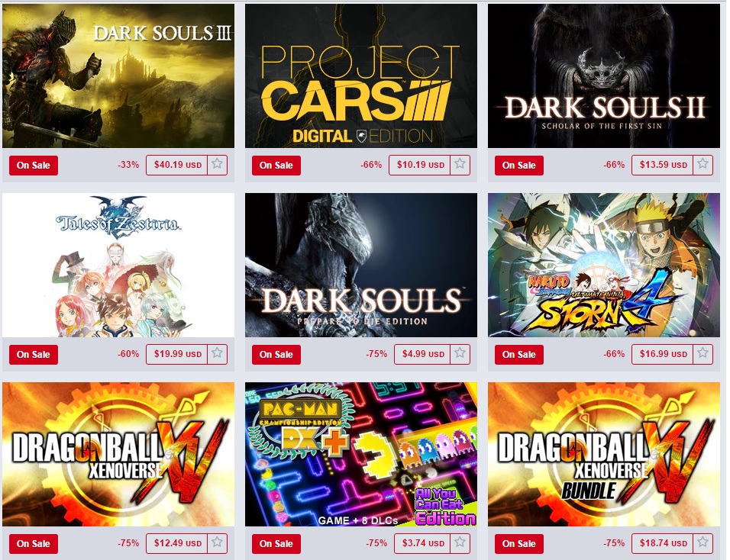Open Pac-Man Championship Edition DX+ thumbnail
Viewport: 730px width, 560px height.
pyautogui.click(x=361, y=455)
